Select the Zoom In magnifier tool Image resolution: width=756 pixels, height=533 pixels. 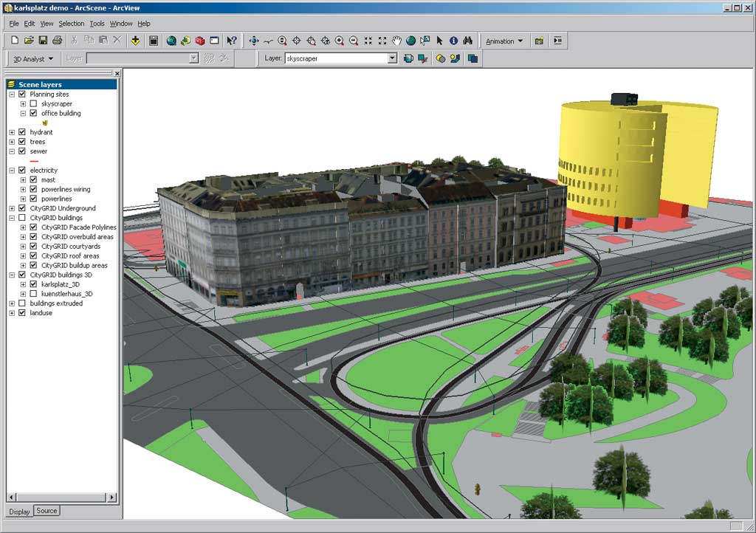pos(340,41)
